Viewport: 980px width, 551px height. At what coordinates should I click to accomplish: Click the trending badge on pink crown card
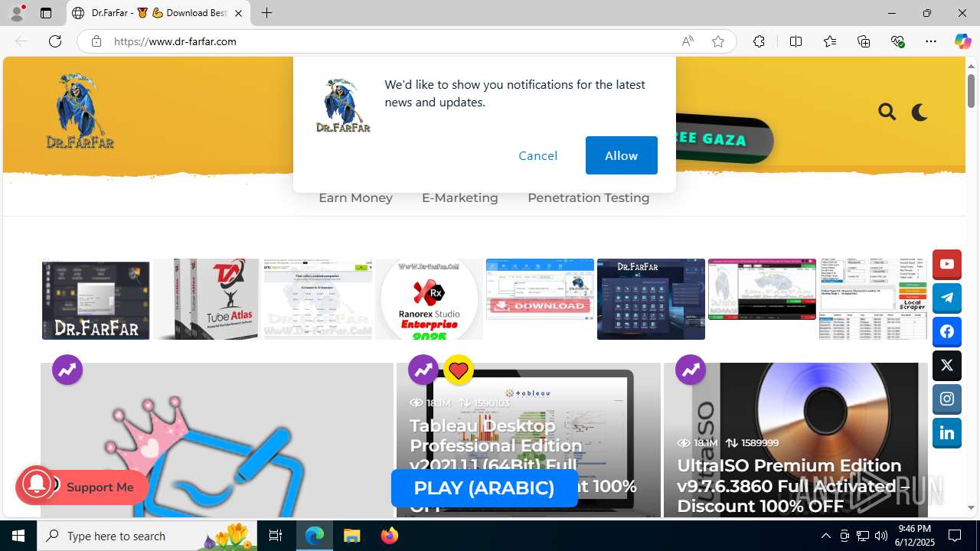67,370
